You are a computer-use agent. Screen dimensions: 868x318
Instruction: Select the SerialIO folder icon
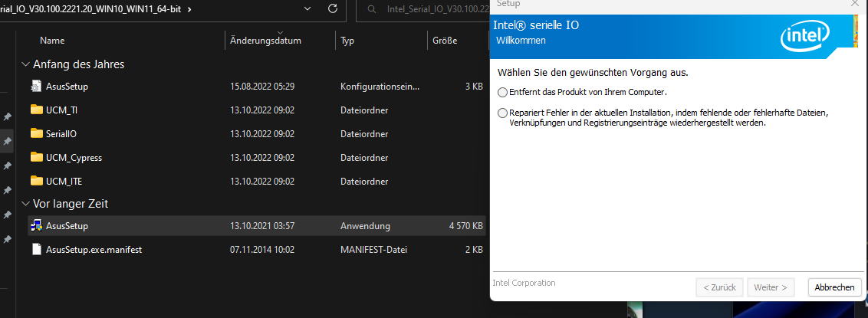tap(37, 134)
